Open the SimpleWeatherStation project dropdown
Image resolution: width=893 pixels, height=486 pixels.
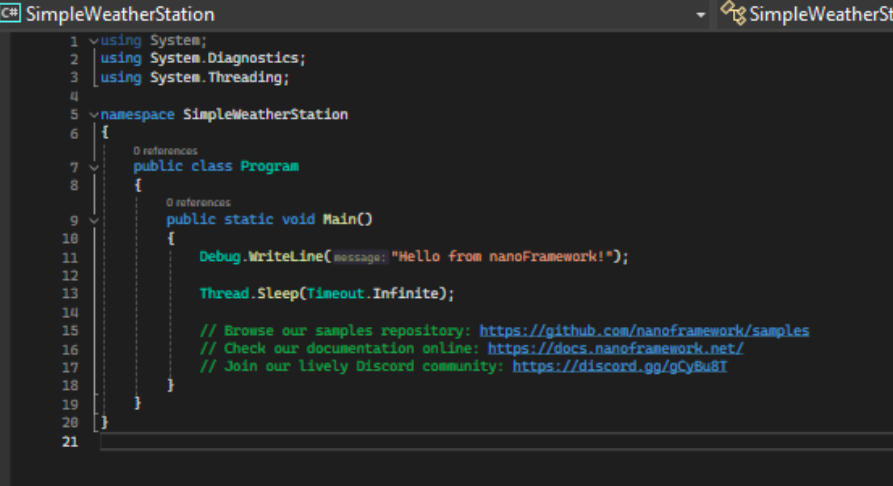click(701, 15)
